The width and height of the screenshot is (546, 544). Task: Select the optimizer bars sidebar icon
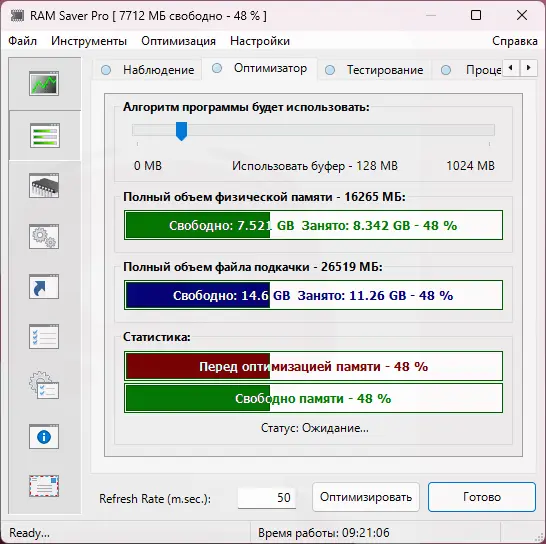(45, 135)
